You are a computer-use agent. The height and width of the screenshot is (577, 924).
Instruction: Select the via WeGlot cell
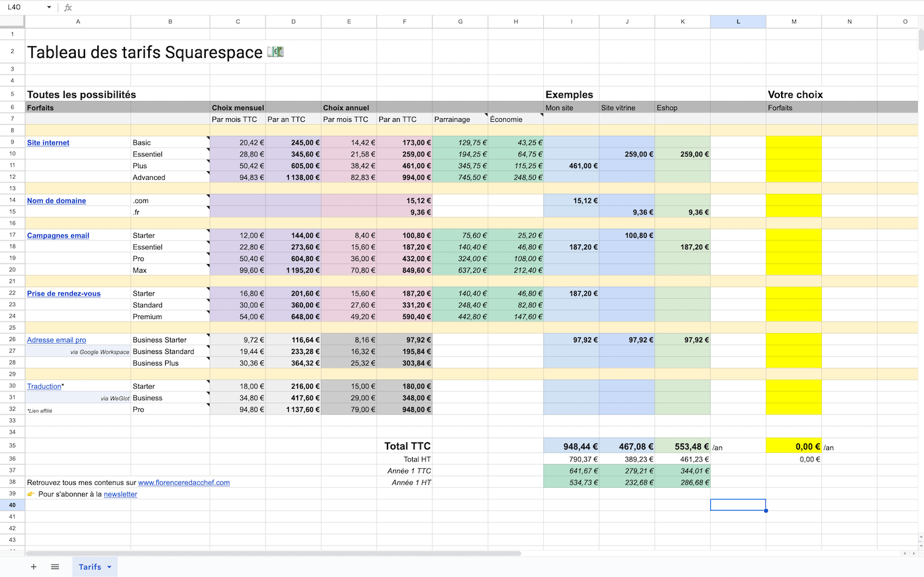click(78, 398)
